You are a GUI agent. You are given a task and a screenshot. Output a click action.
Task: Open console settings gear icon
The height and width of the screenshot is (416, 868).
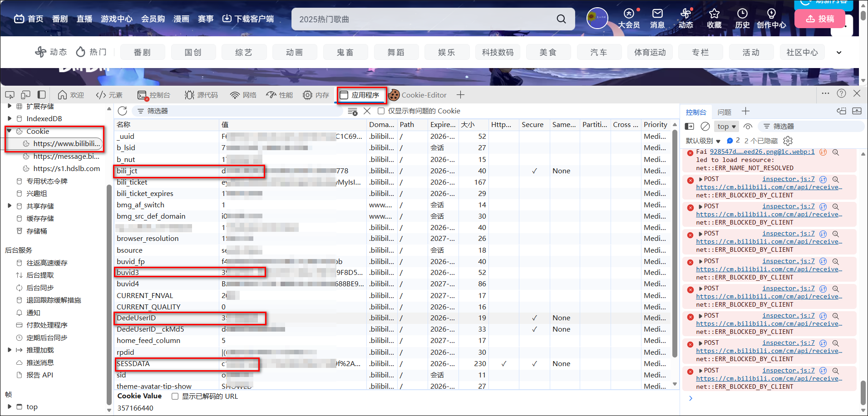[x=788, y=141]
